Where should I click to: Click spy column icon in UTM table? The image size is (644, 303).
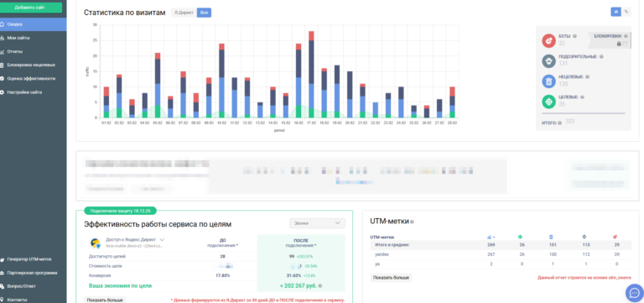tap(584, 238)
